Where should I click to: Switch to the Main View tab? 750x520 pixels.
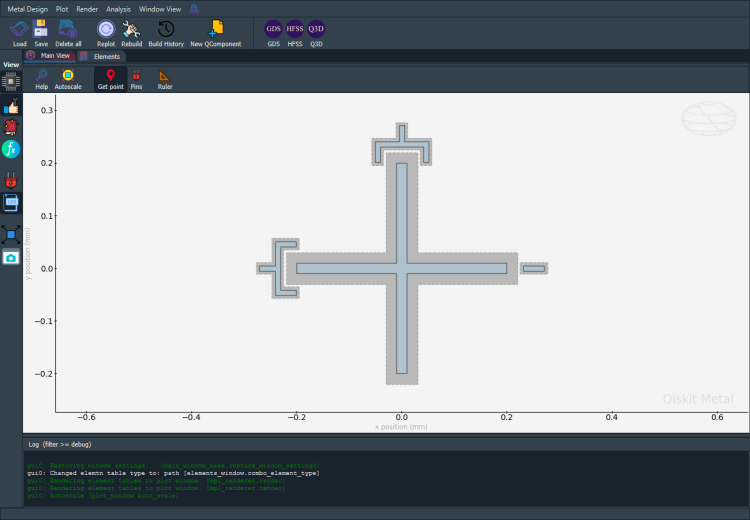point(50,56)
